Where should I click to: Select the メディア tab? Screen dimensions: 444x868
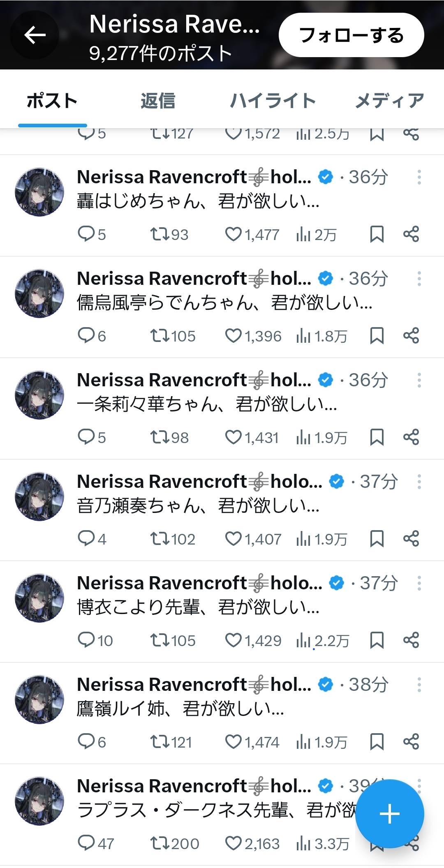389,101
